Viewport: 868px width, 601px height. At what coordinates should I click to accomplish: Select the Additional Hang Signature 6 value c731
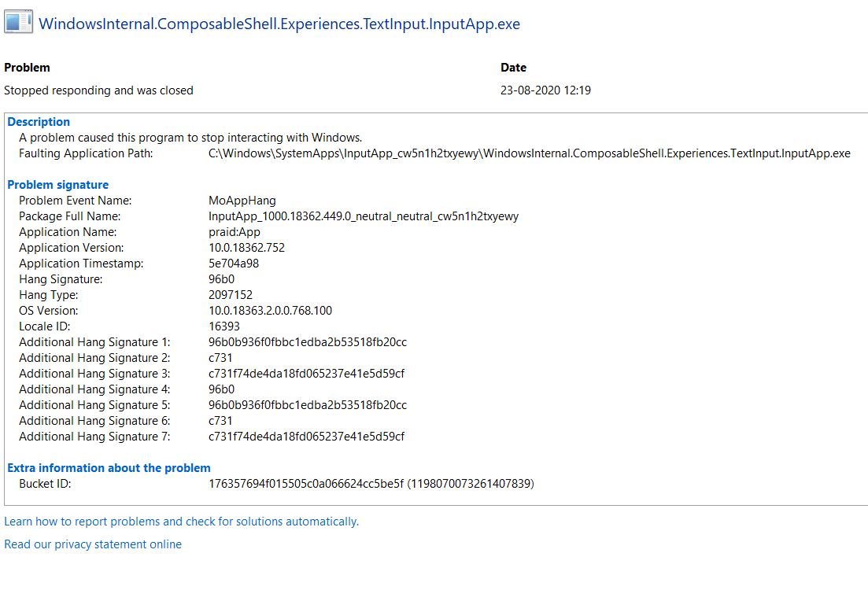point(220,421)
